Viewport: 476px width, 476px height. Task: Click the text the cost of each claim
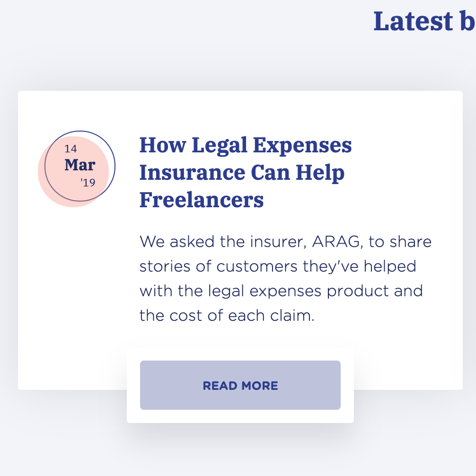pos(227,315)
